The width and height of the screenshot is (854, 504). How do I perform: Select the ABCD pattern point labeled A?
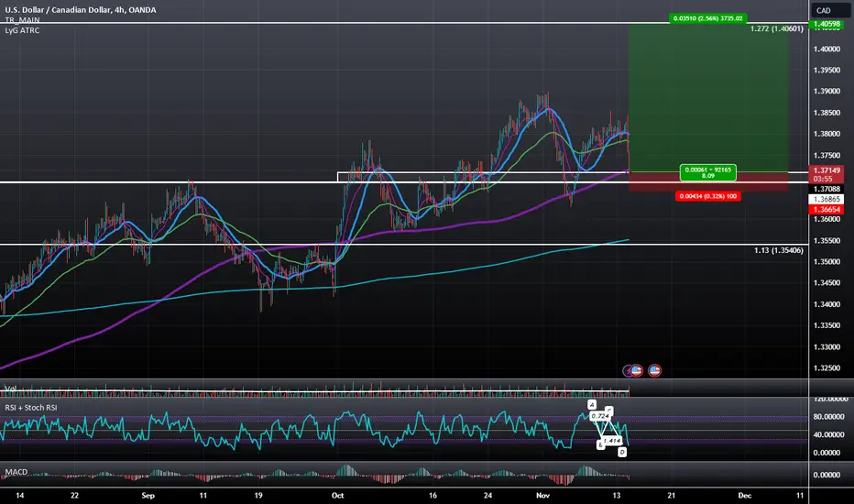point(592,404)
